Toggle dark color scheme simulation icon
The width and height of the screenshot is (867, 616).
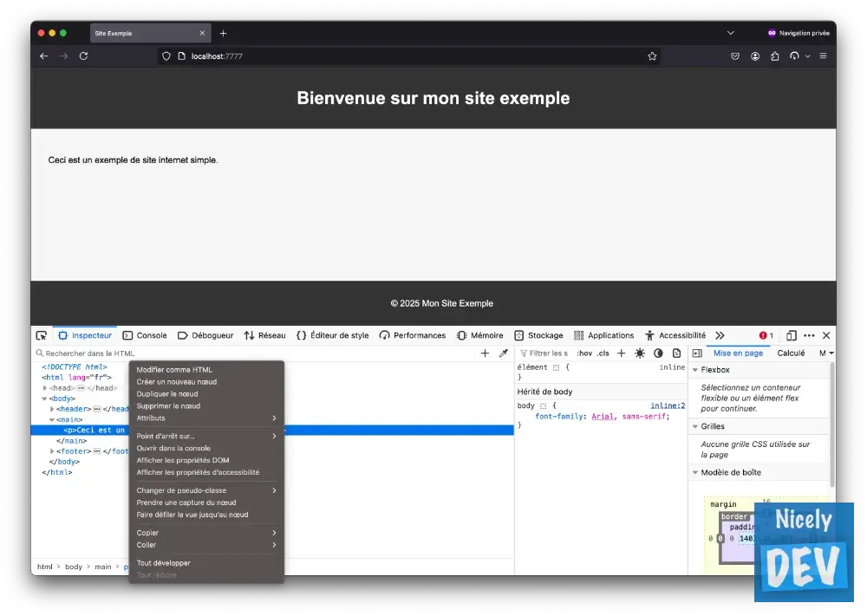tap(658, 353)
